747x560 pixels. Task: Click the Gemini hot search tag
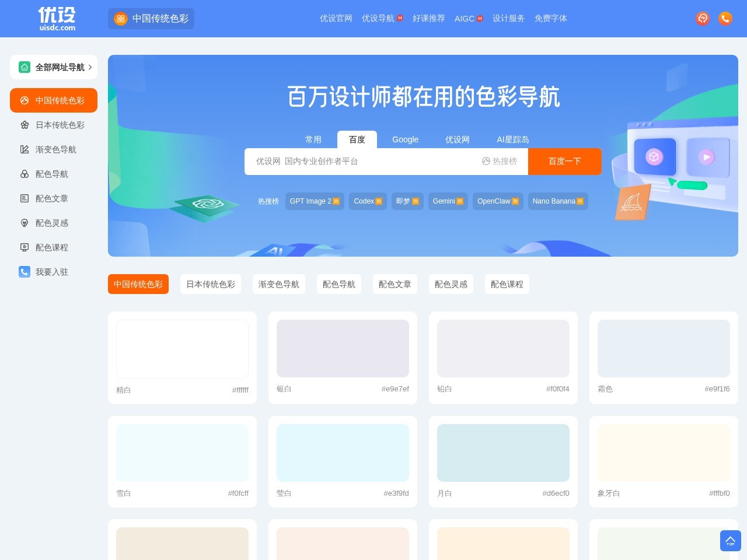(448, 201)
